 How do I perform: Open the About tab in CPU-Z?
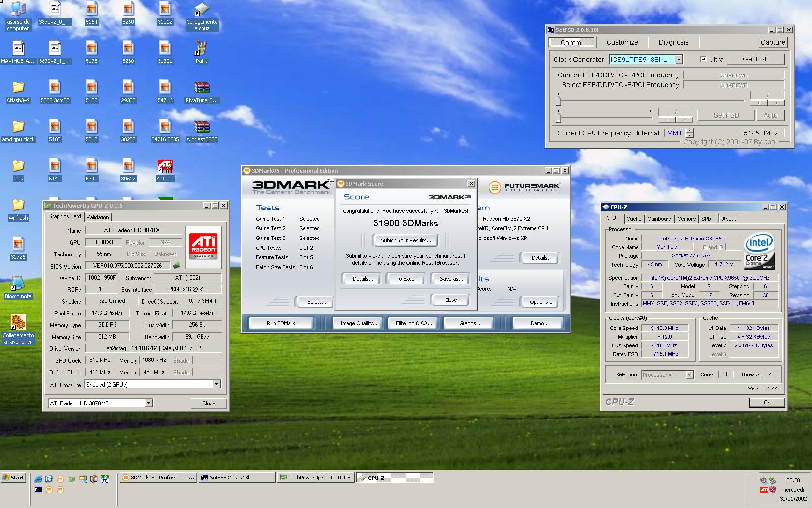click(x=728, y=219)
